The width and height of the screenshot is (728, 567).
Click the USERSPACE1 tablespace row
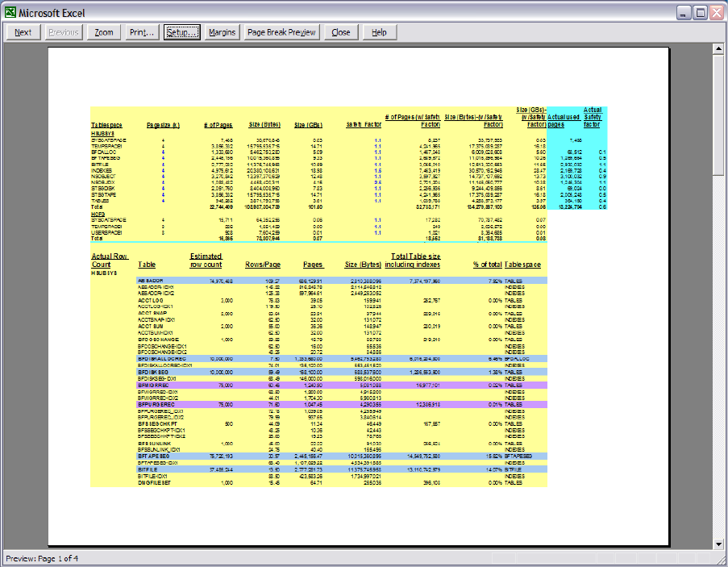106,232
